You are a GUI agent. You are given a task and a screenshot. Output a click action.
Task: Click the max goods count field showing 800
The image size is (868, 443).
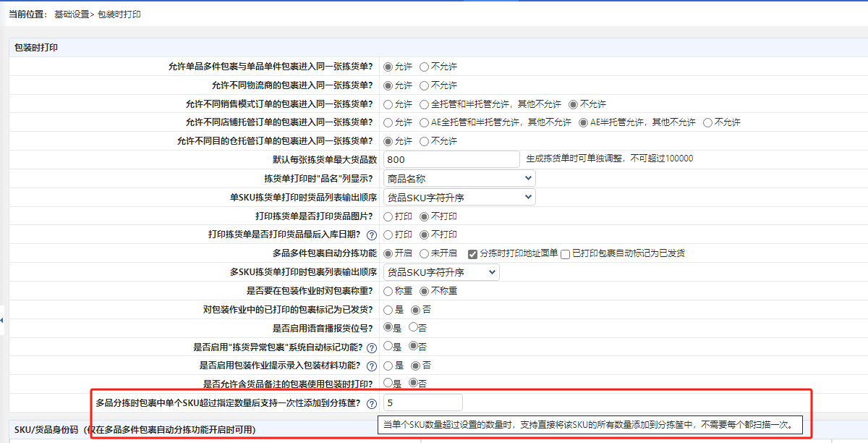pos(451,159)
